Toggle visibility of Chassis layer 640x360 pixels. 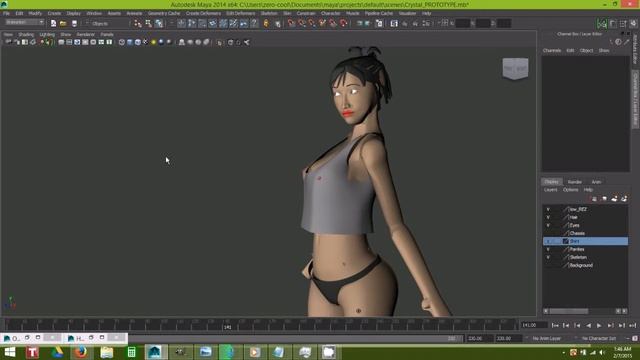tap(548, 233)
